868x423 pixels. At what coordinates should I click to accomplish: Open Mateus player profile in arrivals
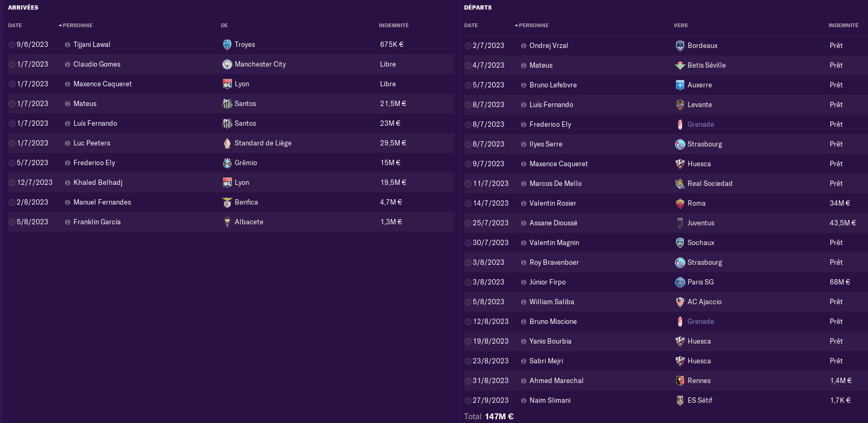[85, 104]
